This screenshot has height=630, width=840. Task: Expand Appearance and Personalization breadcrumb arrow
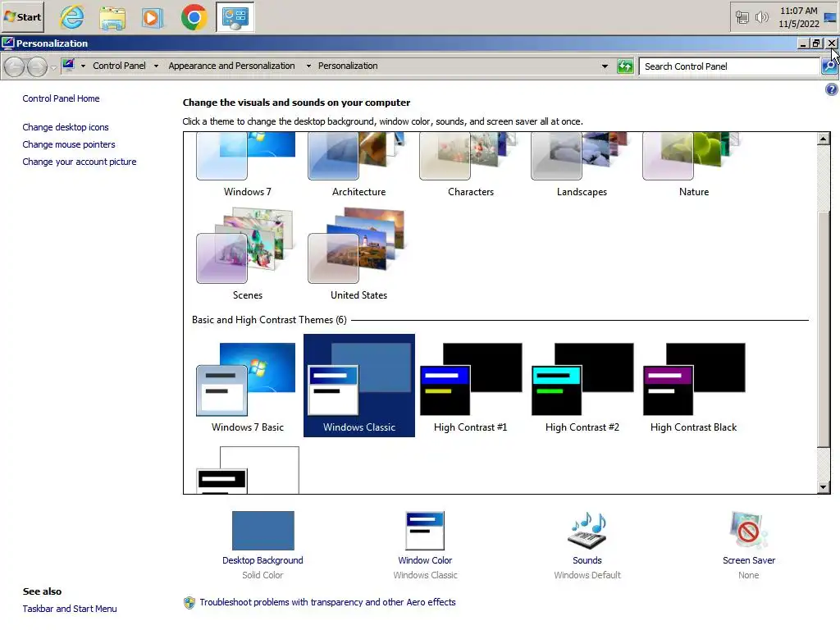[x=308, y=66]
